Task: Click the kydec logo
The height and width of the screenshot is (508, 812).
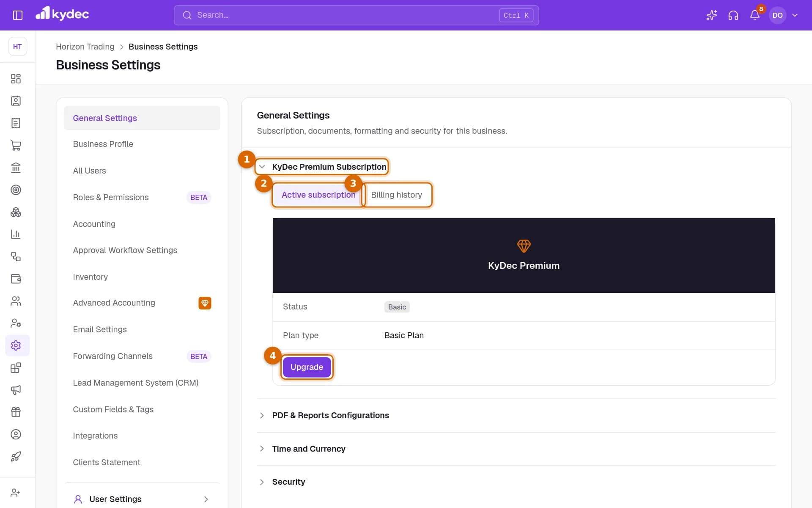Action: 62,14
